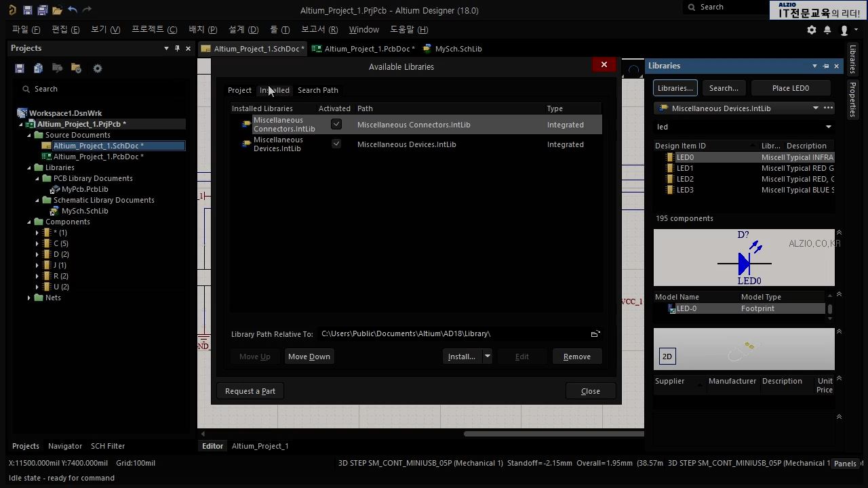Viewport: 868px width, 488px height.
Task: Open the vertical Properties side tab
Action: pos(853,99)
